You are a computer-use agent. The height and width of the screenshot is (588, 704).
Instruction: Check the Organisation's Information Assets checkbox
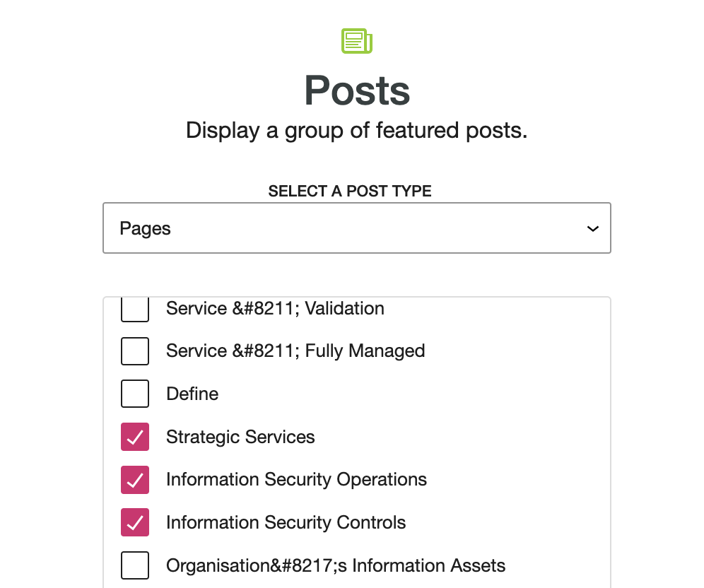tap(135, 565)
